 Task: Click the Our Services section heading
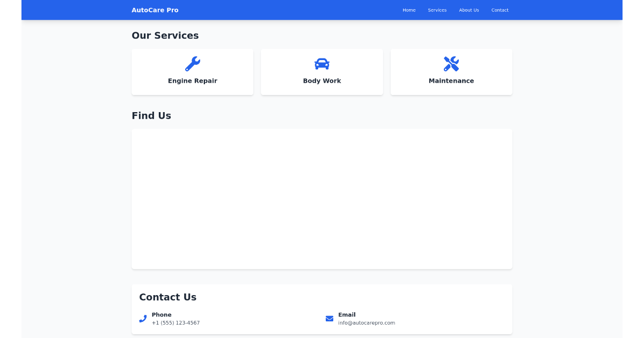(x=165, y=35)
